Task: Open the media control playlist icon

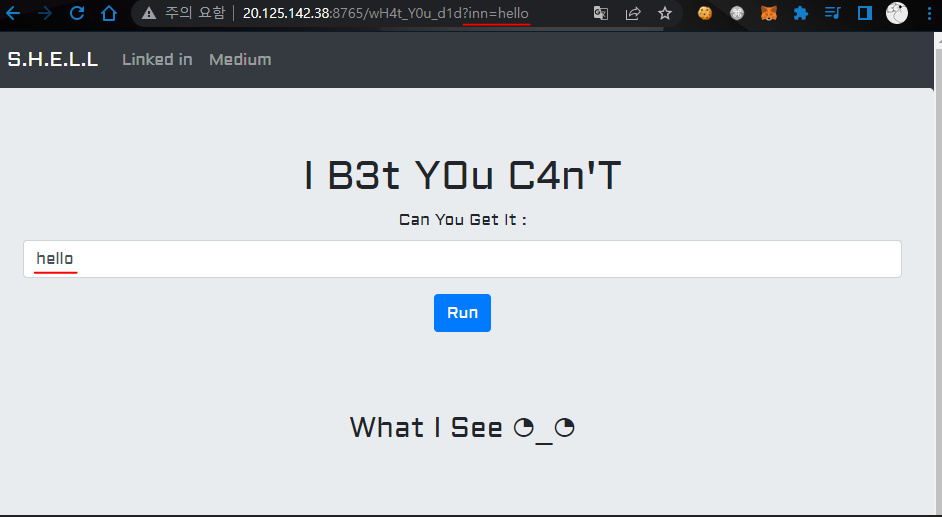Action: (x=833, y=13)
